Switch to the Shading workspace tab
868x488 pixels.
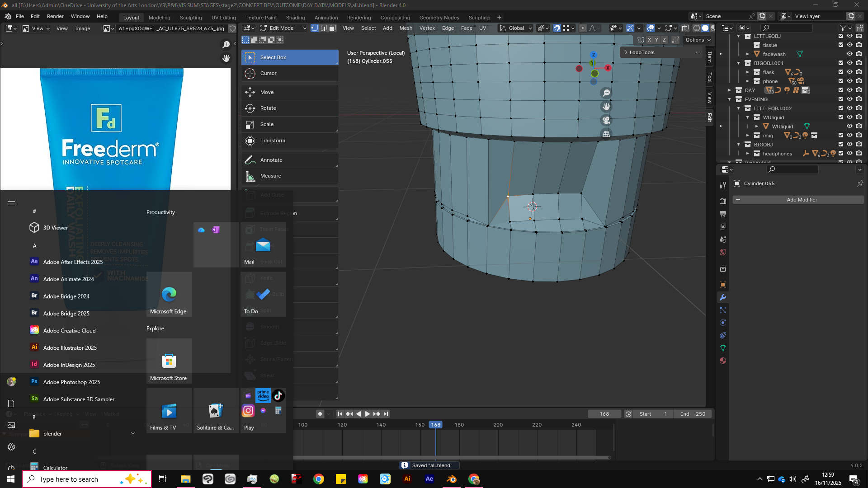[296, 18]
